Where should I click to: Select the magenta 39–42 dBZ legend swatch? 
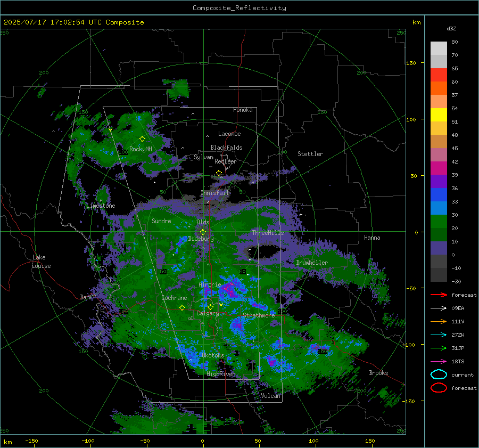pyautogui.click(x=439, y=168)
